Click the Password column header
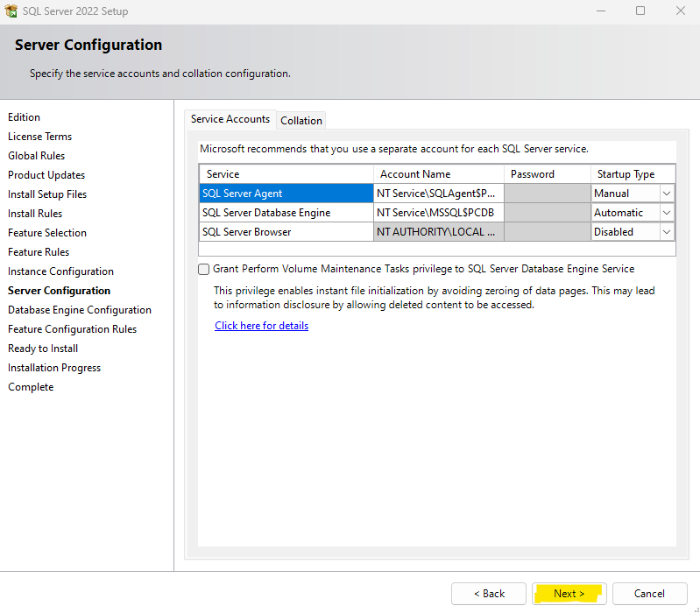Screen dimensions: 700x613 (x=548, y=174)
